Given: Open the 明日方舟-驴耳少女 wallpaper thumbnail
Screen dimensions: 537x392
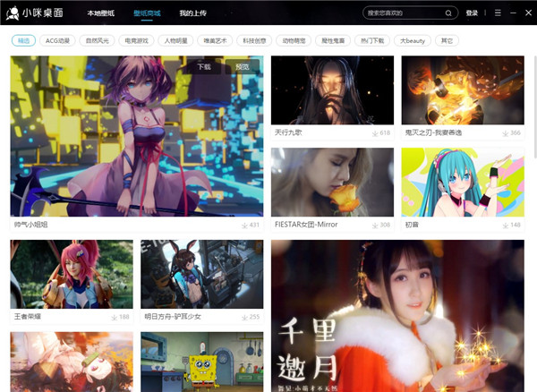Looking at the screenshot, I should [202, 274].
